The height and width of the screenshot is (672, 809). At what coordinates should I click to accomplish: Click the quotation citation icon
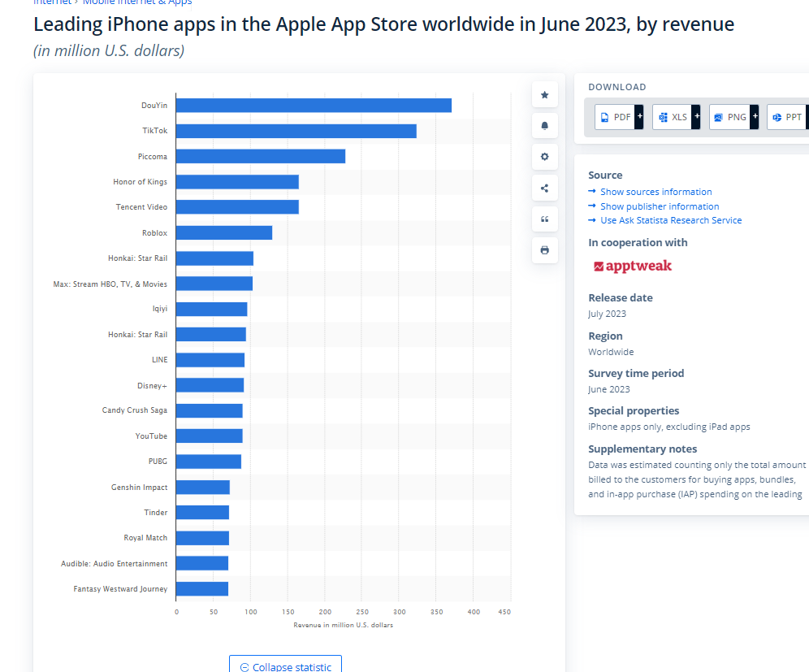pos(544,219)
